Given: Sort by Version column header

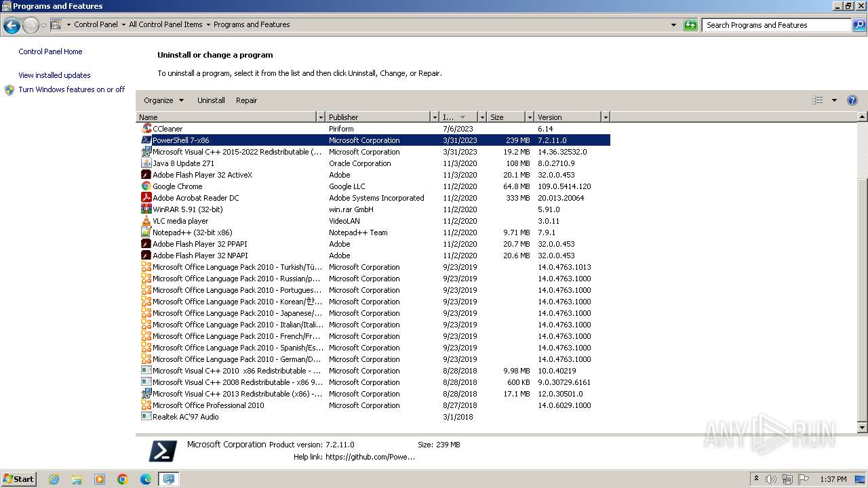Looking at the screenshot, I should [568, 117].
